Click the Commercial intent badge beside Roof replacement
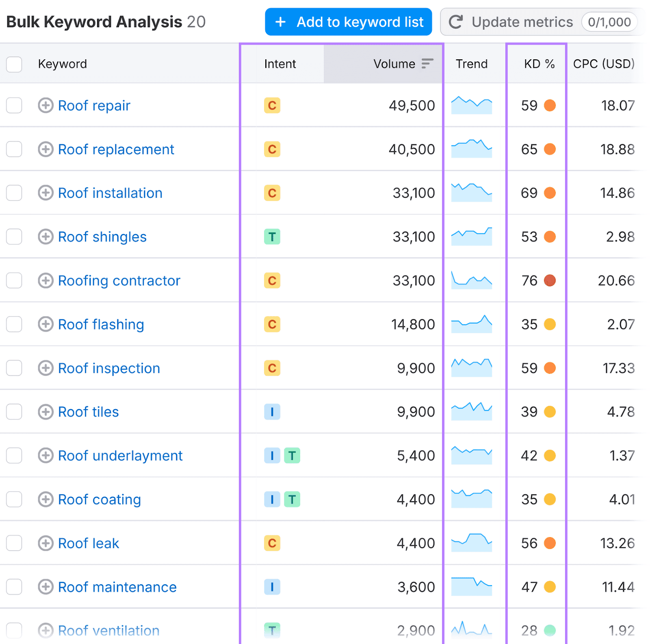The height and width of the screenshot is (644, 650). tap(272, 149)
